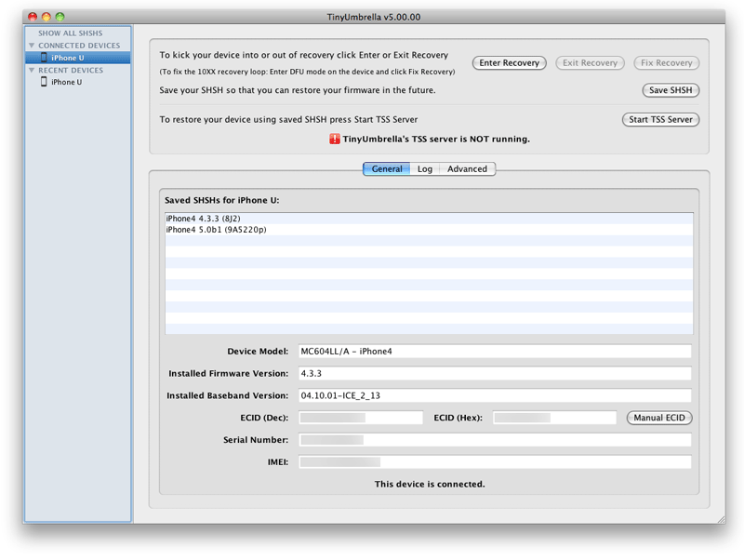Viewport: 744px width, 560px height.
Task: Click the Installed Firmware Version field
Action: tap(494, 373)
